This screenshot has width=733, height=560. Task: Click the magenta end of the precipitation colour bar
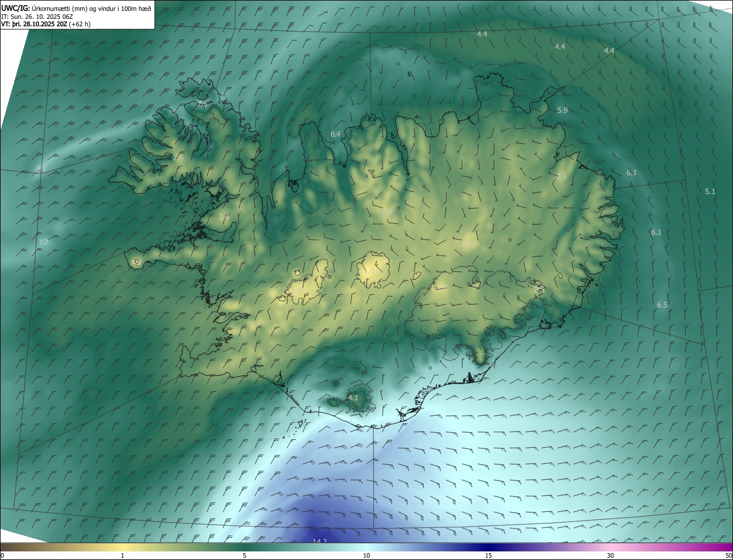[727, 547]
